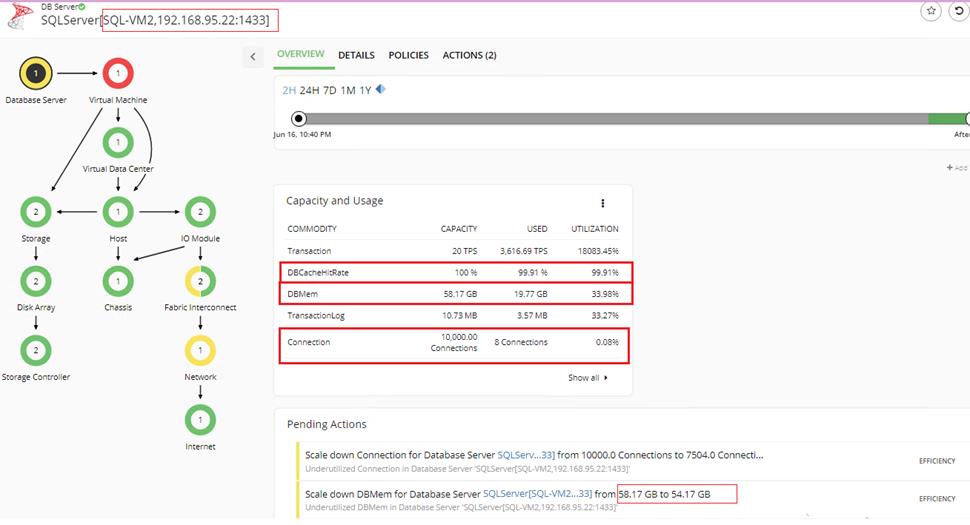Select the 2H time range

coord(289,90)
